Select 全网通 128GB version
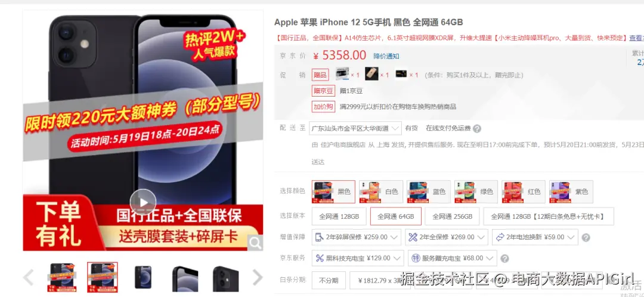 pyautogui.click(x=339, y=216)
